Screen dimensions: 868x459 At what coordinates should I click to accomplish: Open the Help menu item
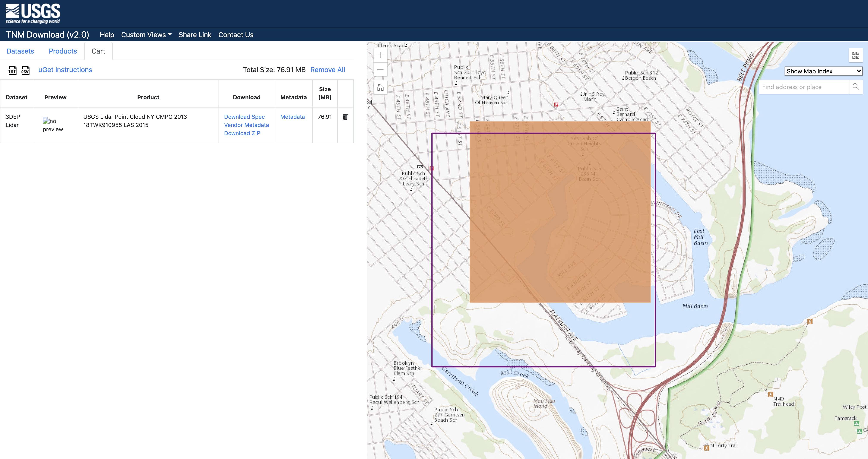107,35
